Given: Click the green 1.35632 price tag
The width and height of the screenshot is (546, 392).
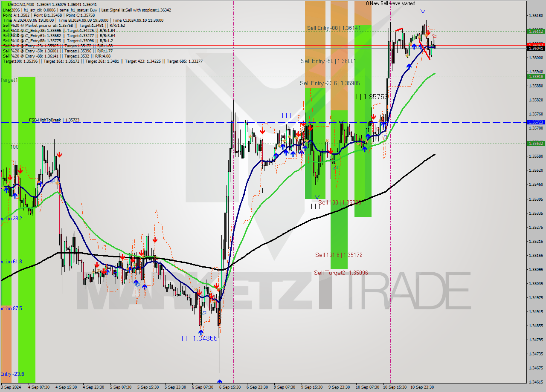Looking at the screenshot, I should tap(536, 143).
